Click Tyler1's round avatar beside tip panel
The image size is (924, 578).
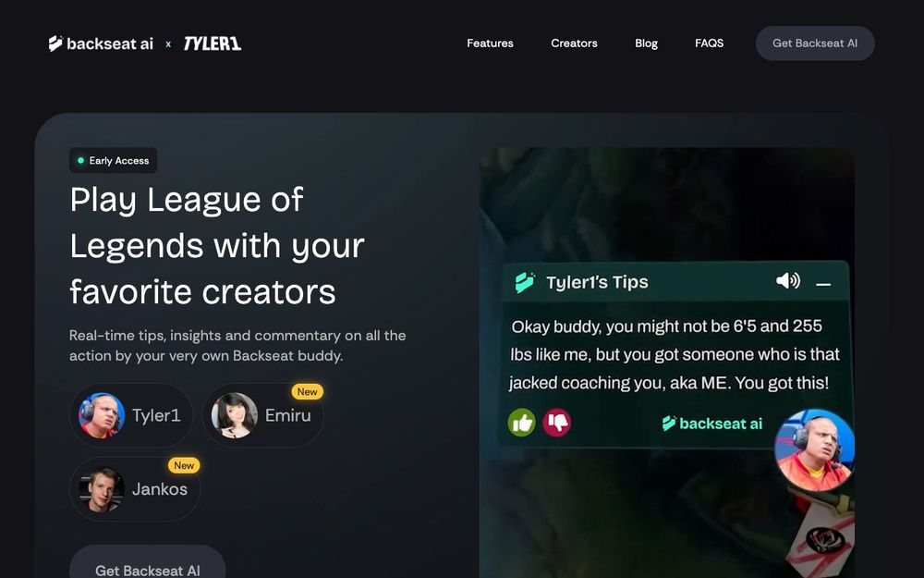click(x=814, y=450)
